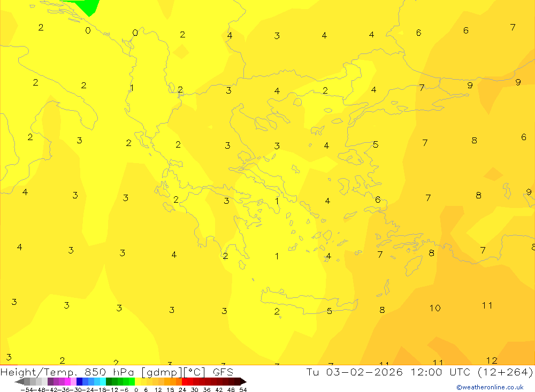Pick the cyan swatch near -18 on legend
This screenshot has width=535, height=392.
click(x=103, y=381)
